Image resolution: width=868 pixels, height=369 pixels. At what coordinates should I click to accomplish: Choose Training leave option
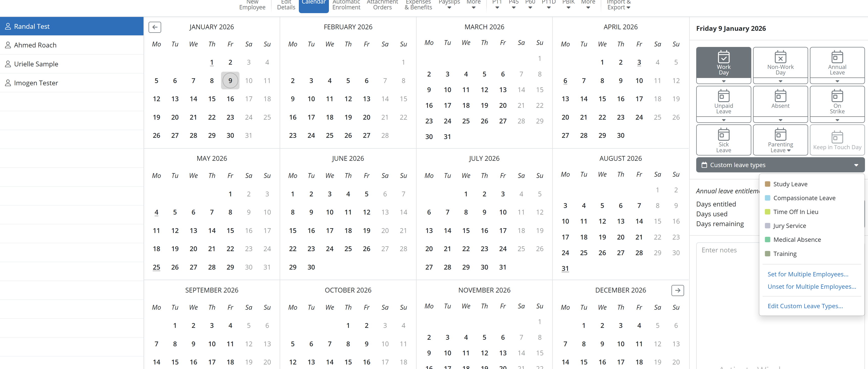(811, 253)
